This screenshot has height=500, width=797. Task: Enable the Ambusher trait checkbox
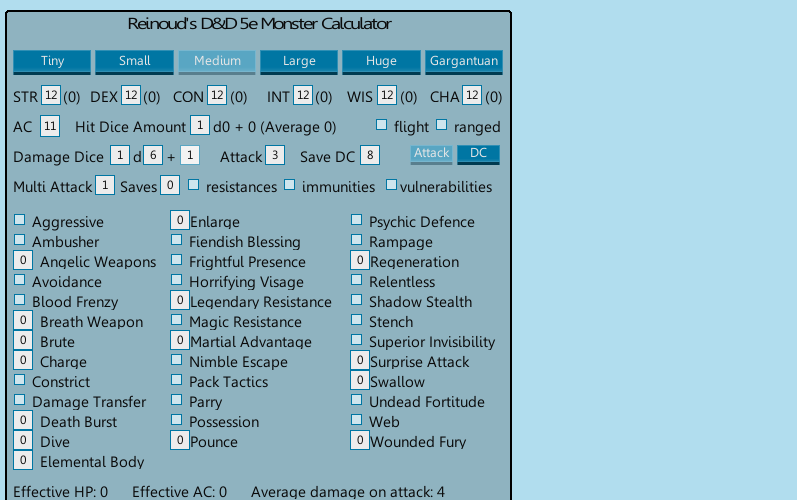point(19,239)
